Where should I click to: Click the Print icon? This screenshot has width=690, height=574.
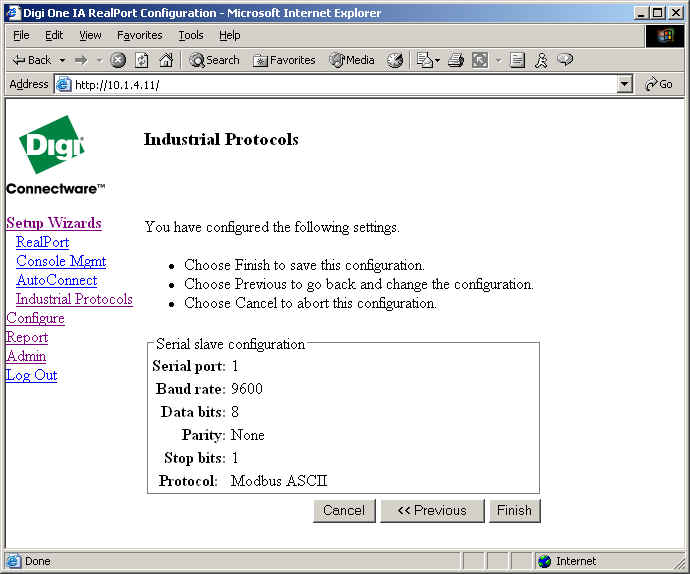click(x=456, y=60)
